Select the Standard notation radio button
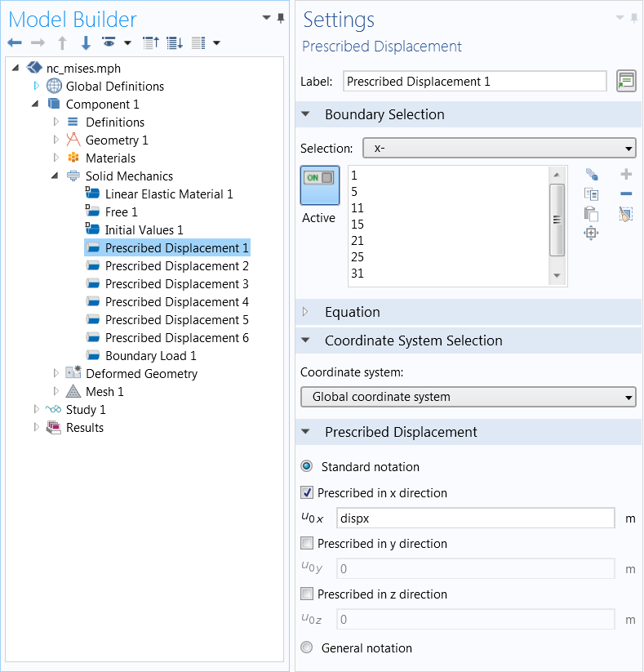Screen dimensions: 644x672 307,466
